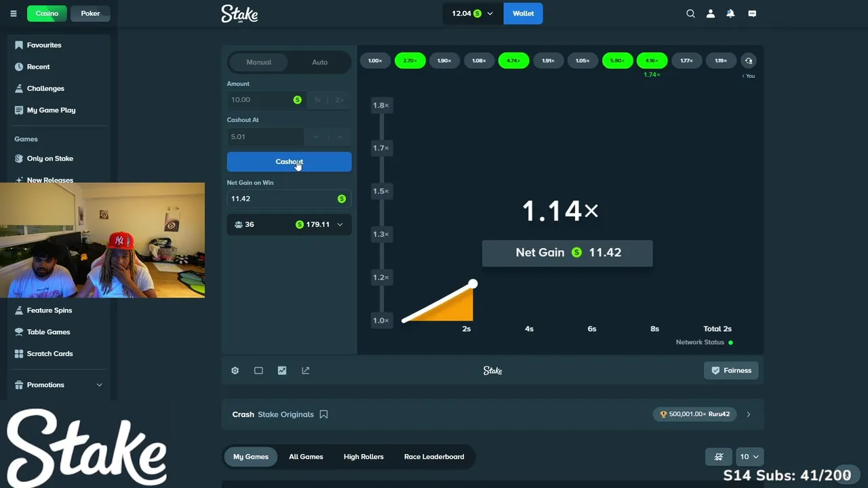The height and width of the screenshot is (488, 868).
Task: Select the Manual betting tab
Action: 258,62
